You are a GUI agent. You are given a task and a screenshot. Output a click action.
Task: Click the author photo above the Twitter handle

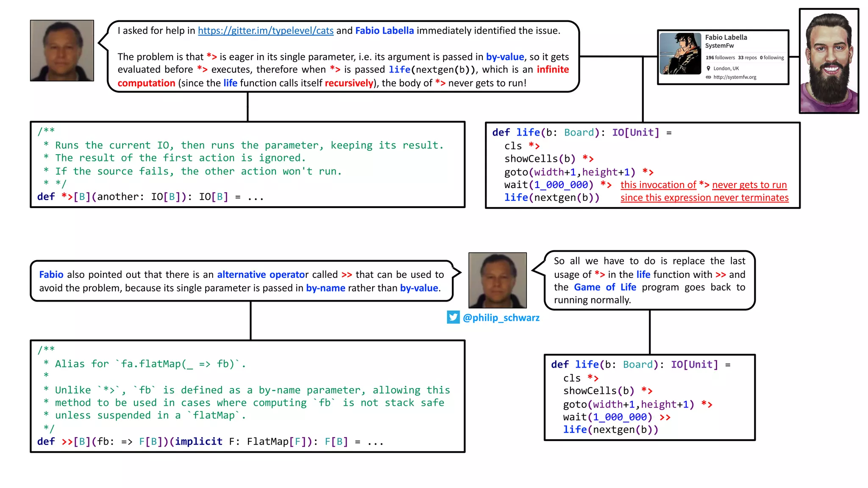point(497,280)
